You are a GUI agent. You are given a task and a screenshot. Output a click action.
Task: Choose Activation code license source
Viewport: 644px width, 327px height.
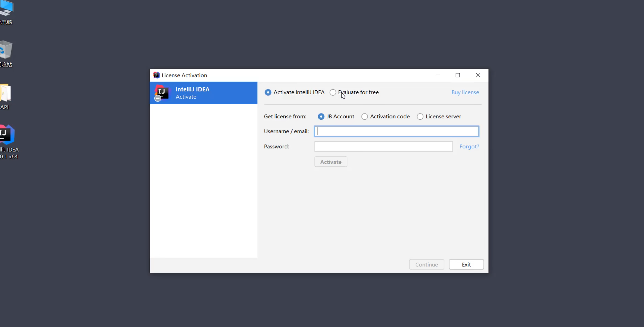point(364,117)
